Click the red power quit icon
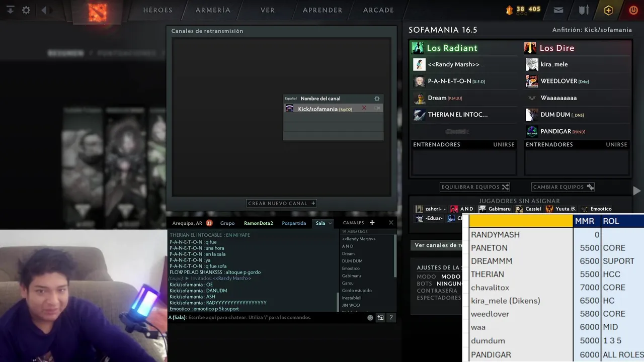644x362 pixels. click(x=633, y=10)
